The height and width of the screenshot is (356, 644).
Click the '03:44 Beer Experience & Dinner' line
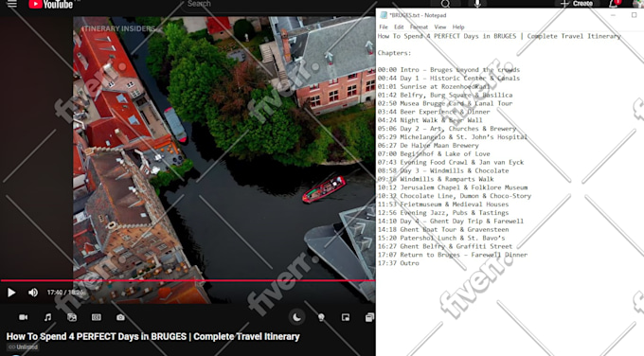[434, 112]
